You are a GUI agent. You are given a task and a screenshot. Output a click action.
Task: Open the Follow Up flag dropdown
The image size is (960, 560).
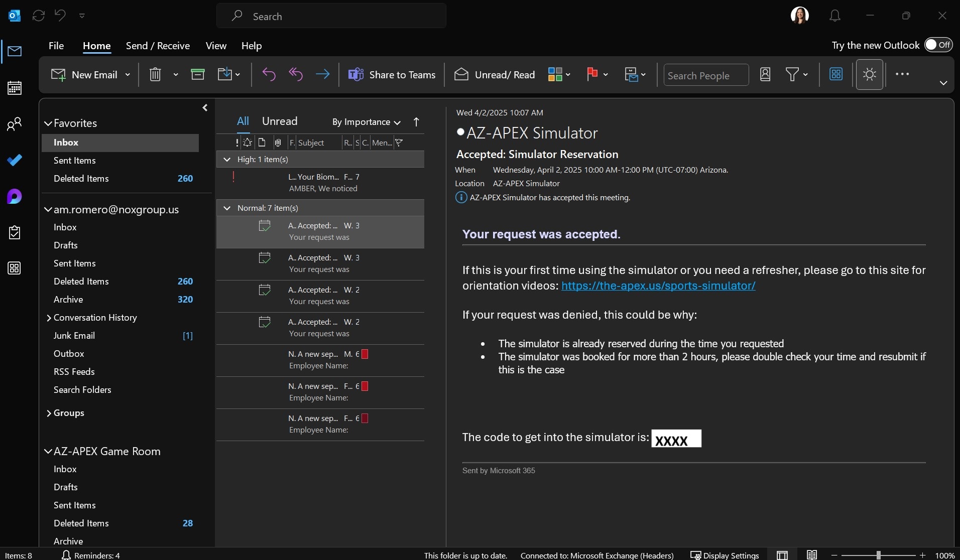(x=597, y=74)
